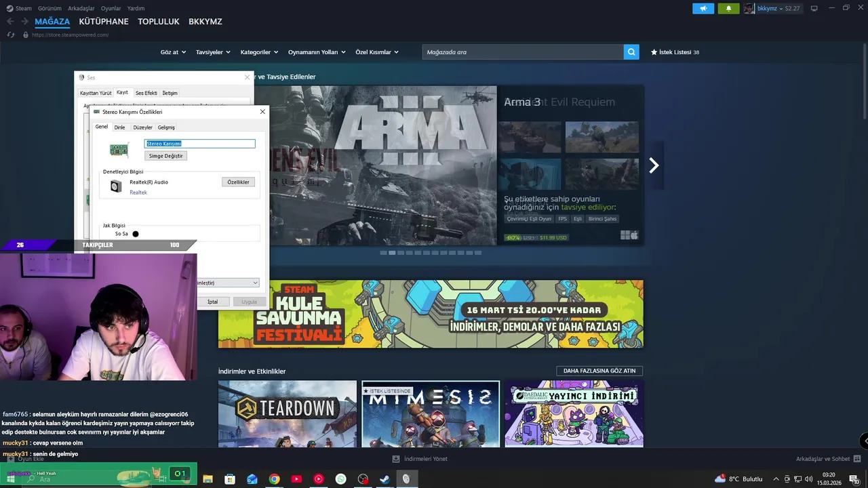The image size is (868, 488).
Task: Click the Mağazada ara search field
Action: (x=522, y=52)
